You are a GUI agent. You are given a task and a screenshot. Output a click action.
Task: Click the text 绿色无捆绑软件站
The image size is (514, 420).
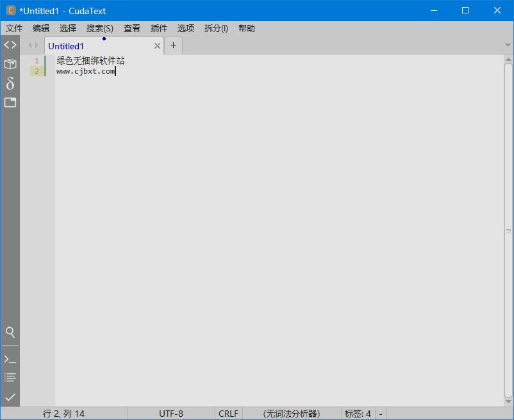(x=90, y=61)
